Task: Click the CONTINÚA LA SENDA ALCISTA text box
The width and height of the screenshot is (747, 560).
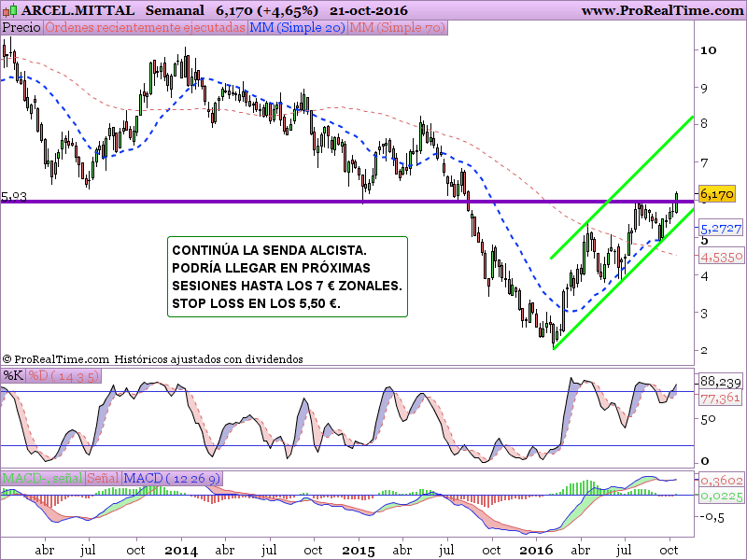Action: coord(288,276)
